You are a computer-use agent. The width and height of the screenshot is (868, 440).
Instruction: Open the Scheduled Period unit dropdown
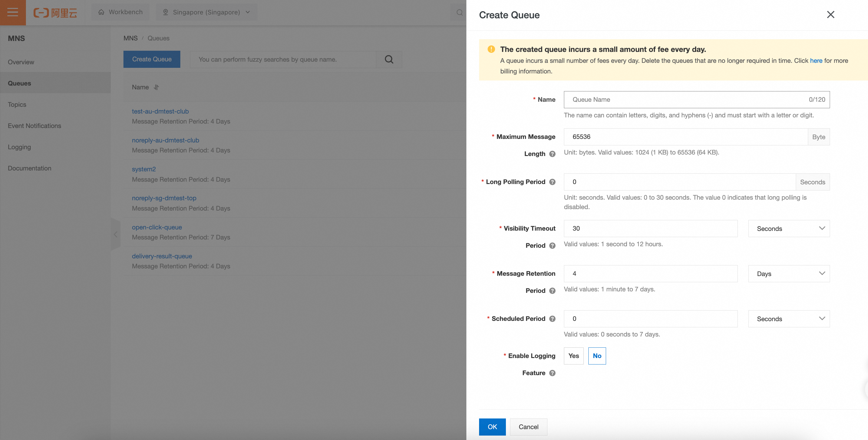(x=788, y=318)
